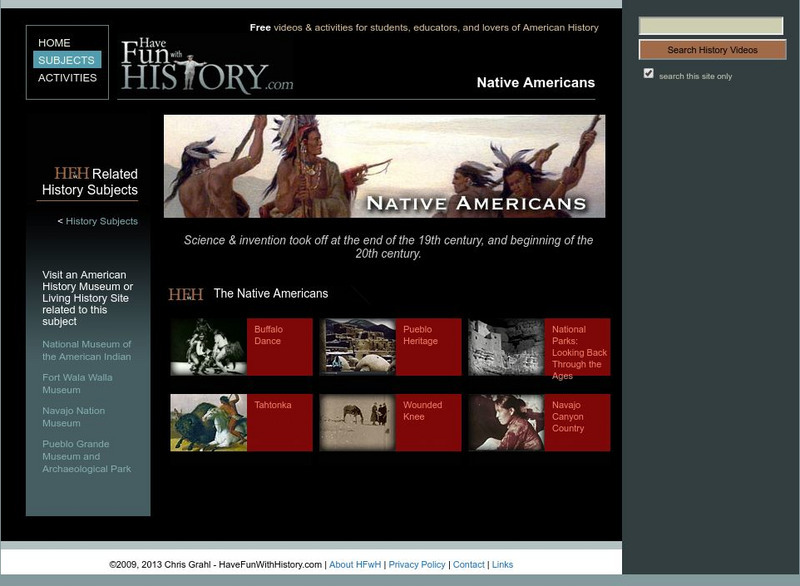Click the Related History Subjects heading text
This screenshot has height=586, width=800.
90,182
